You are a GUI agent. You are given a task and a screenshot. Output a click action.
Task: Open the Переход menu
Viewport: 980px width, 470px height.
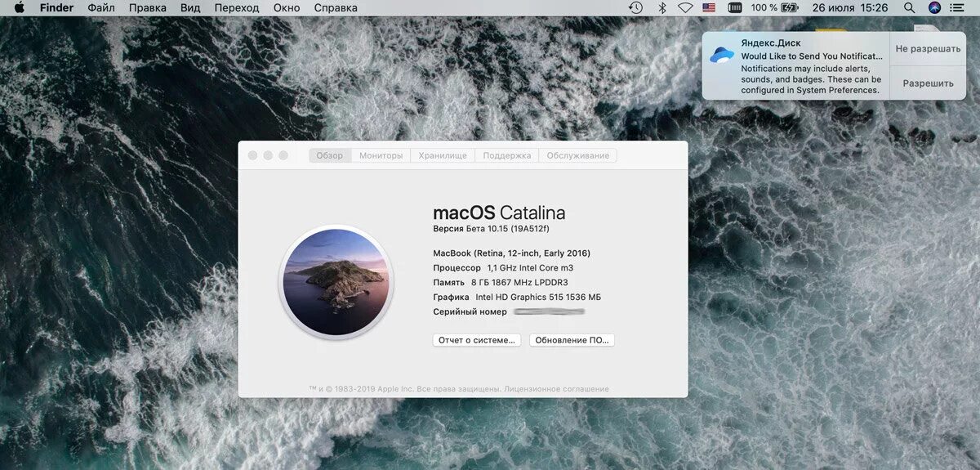pyautogui.click(x=237, y=7)
